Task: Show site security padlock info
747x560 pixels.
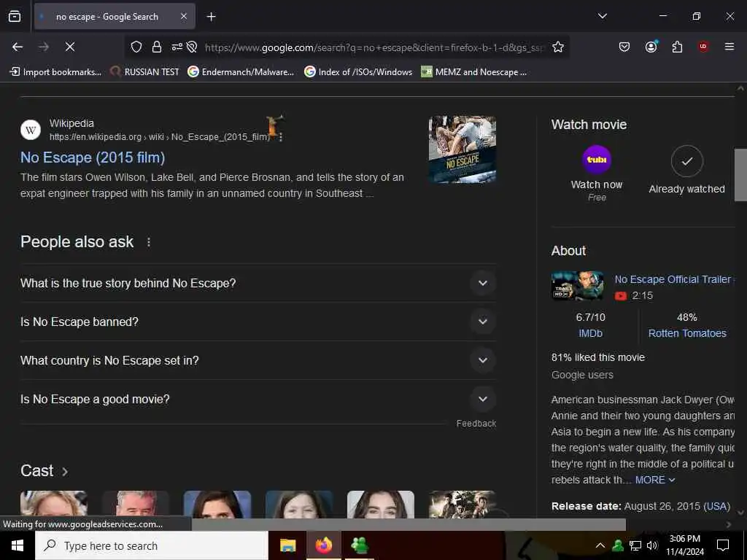Action: [x=157, y=47]
